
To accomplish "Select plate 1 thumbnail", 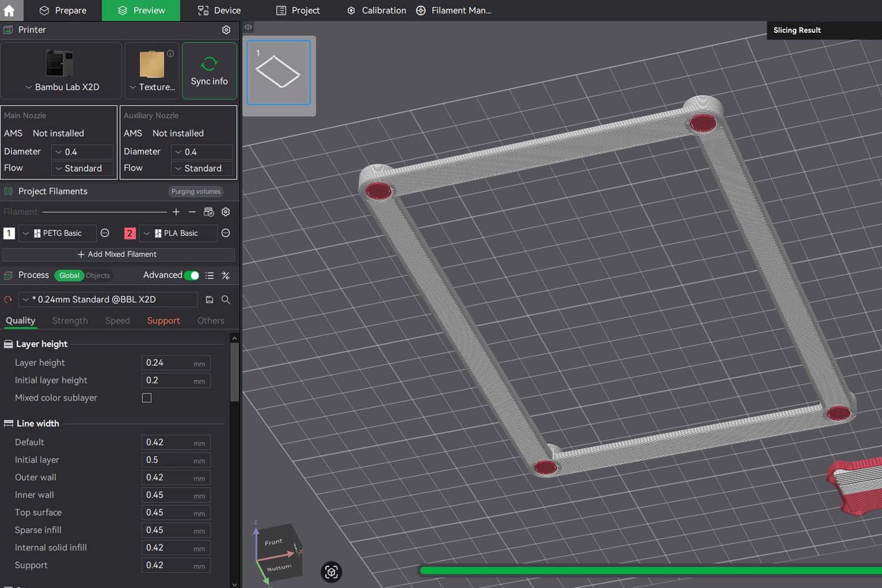I will point(279,72).
